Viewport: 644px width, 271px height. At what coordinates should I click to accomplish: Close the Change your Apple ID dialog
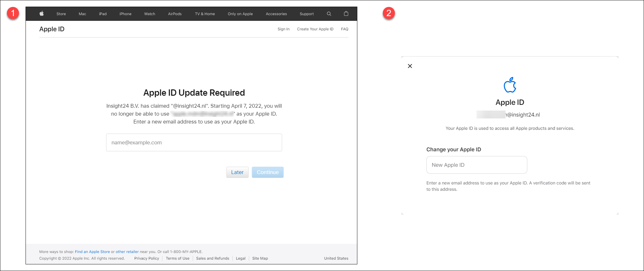coord(410,66)
